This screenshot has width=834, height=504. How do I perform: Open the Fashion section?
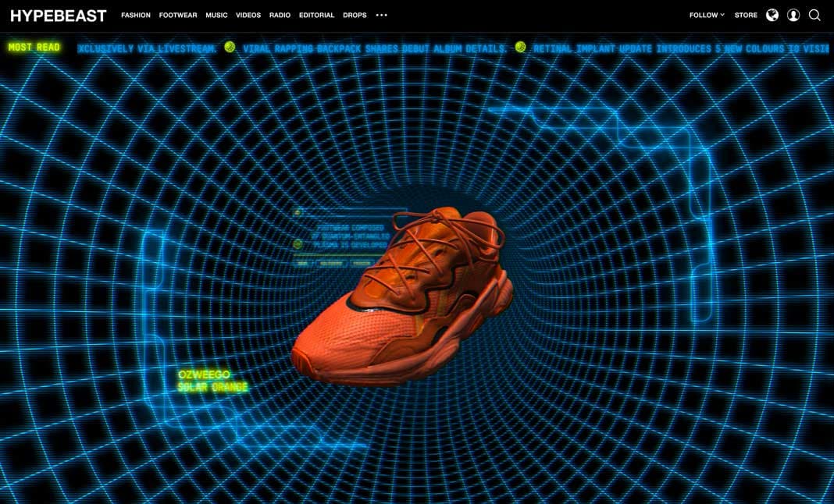(x=136, y=16)
